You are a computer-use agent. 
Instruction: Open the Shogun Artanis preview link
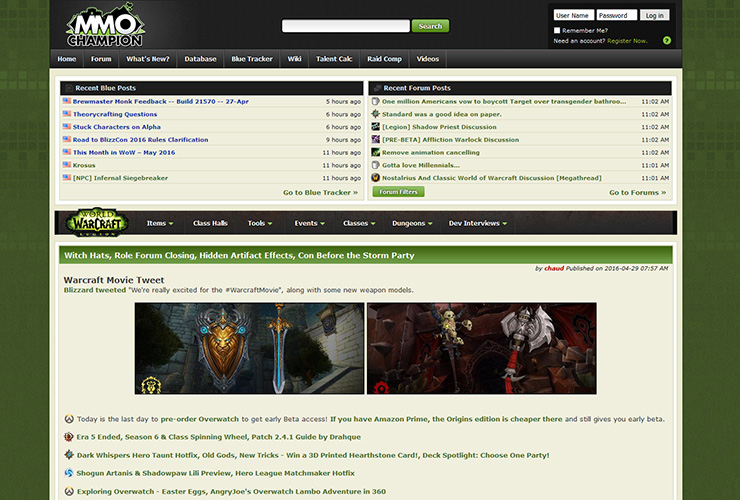216,473
